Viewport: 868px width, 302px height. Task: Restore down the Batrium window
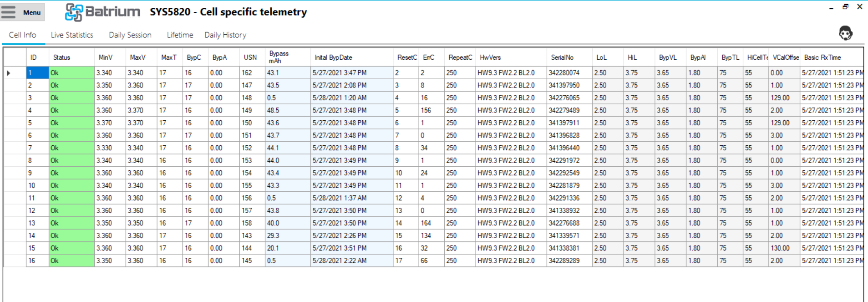coord(845,7)
